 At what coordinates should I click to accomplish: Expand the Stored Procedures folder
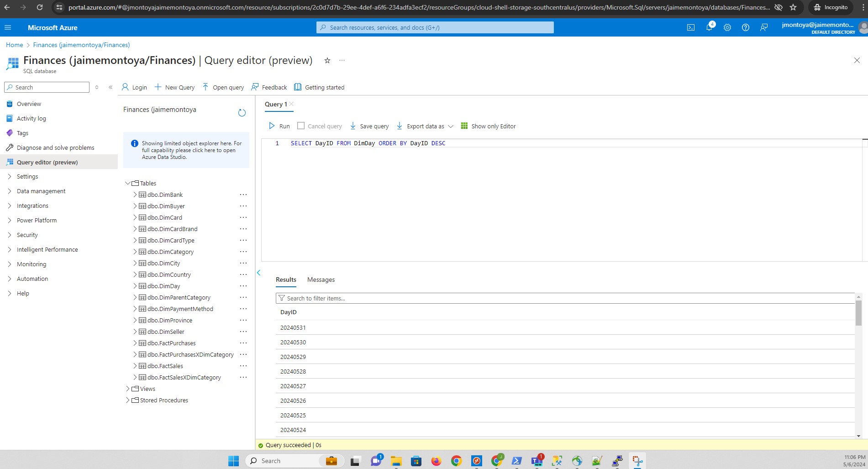[127, 400]
